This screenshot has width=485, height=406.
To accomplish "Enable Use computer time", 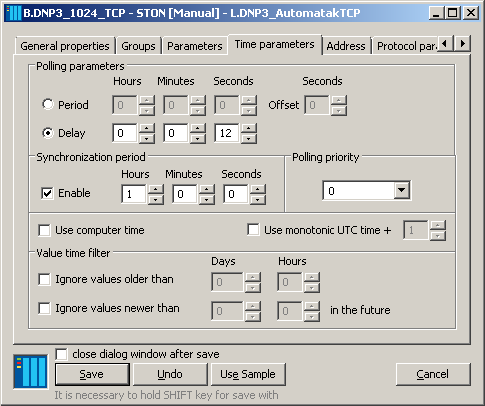I will 44,230.
